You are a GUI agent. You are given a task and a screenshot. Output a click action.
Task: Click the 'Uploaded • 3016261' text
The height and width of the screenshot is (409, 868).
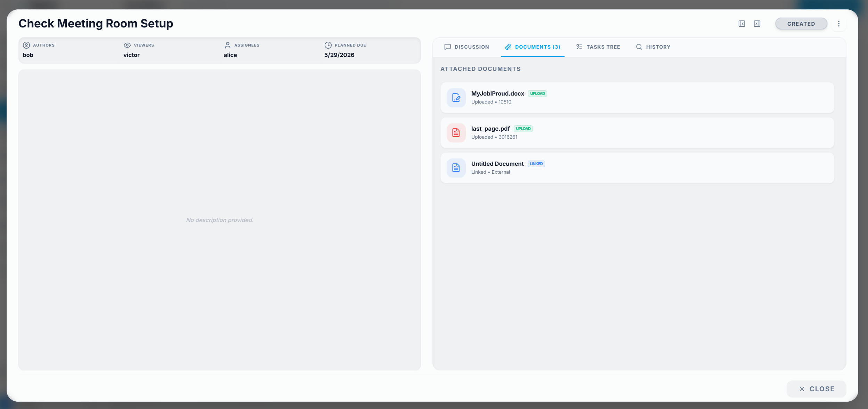(494, 137)
